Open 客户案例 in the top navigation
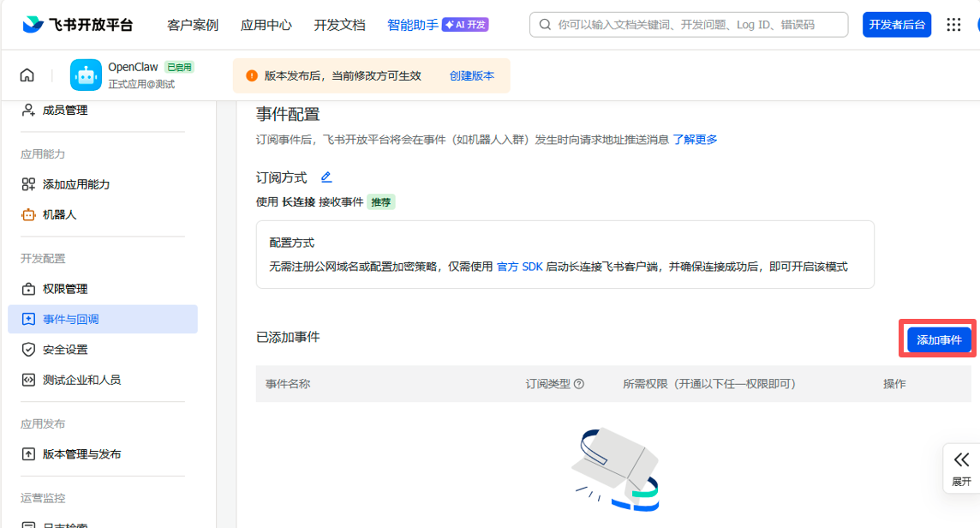The height and width of the screenshot is (528, 980). pyautogui.click(x=193, y=26)
